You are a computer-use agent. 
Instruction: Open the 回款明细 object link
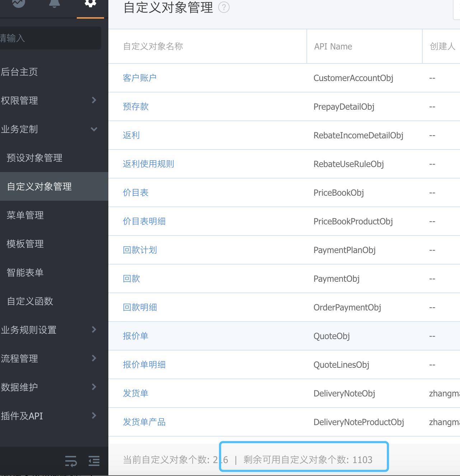click(140, 307)
